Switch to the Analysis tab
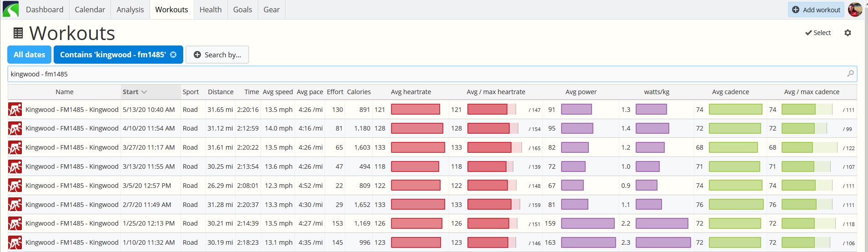Image resolution: width=868 pixels, height=252 pixels. tap(130, 10)
